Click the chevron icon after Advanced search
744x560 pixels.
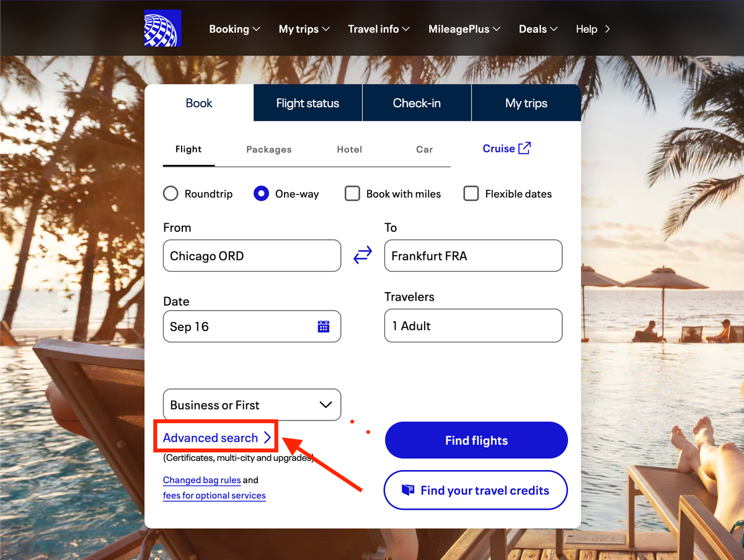tap(269, 437)
